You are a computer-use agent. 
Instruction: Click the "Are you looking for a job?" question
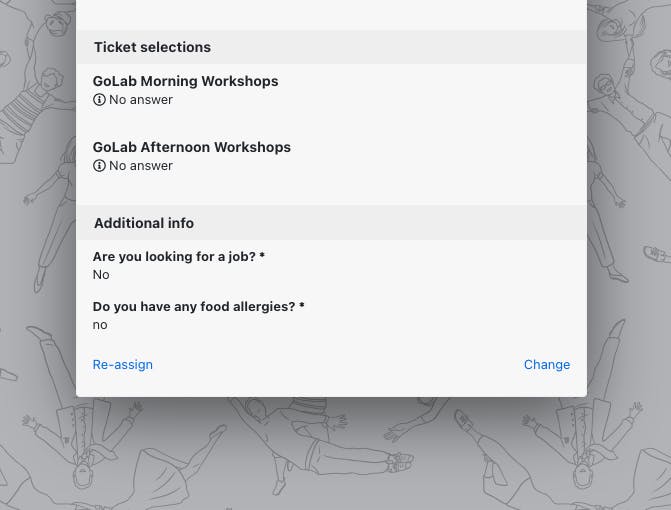point(174,257)
